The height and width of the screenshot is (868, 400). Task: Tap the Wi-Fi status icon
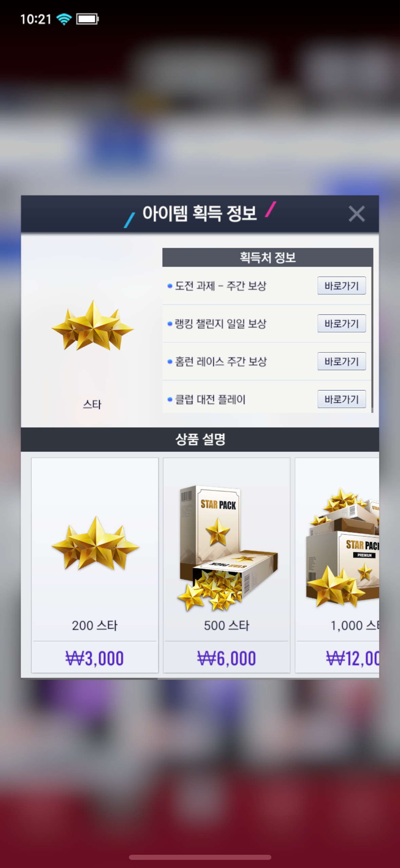click(64, 19)
